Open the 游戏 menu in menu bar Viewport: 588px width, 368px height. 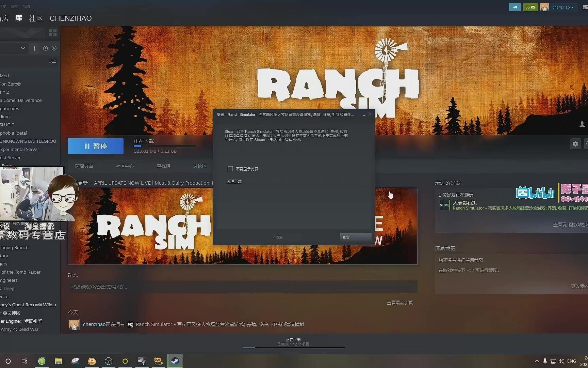(x=14, y=6)
